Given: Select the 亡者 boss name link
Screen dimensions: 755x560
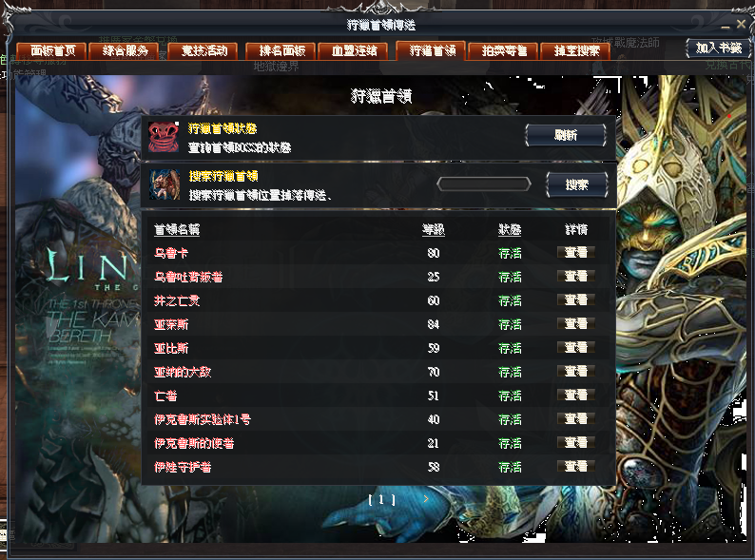Looking at the screenshot, I should [x=165, y=396].
